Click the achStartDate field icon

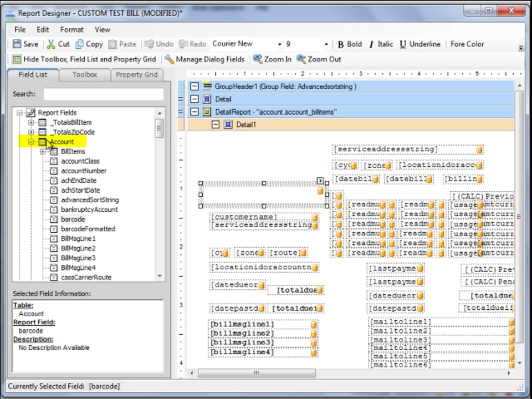tap(54, 190)
